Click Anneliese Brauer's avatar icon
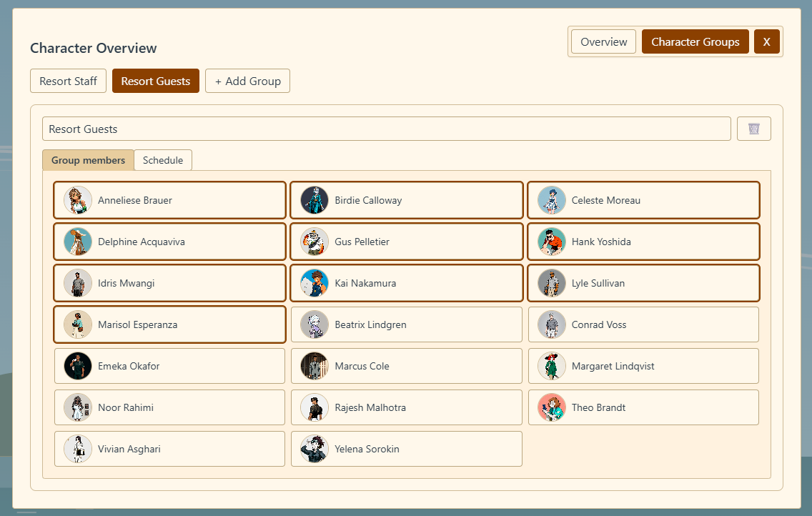This screenshot has height=516, width=812. click(78, 200)
